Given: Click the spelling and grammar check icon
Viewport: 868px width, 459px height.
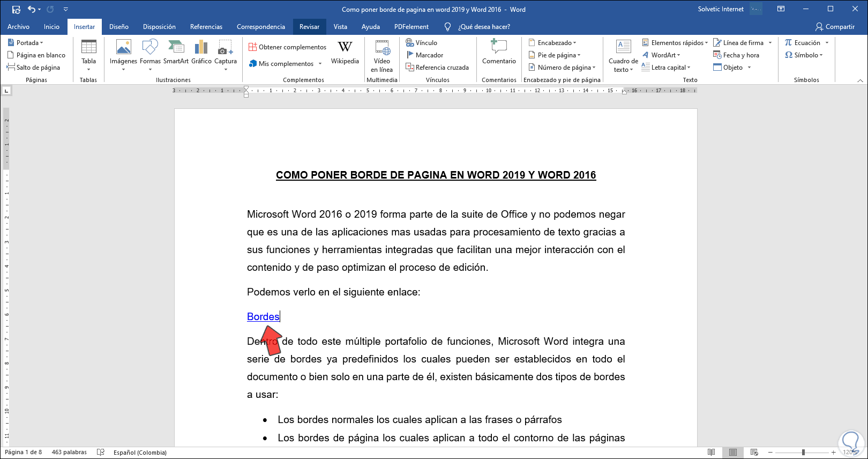Looking at the screenshot, I should tap(101, 453).
